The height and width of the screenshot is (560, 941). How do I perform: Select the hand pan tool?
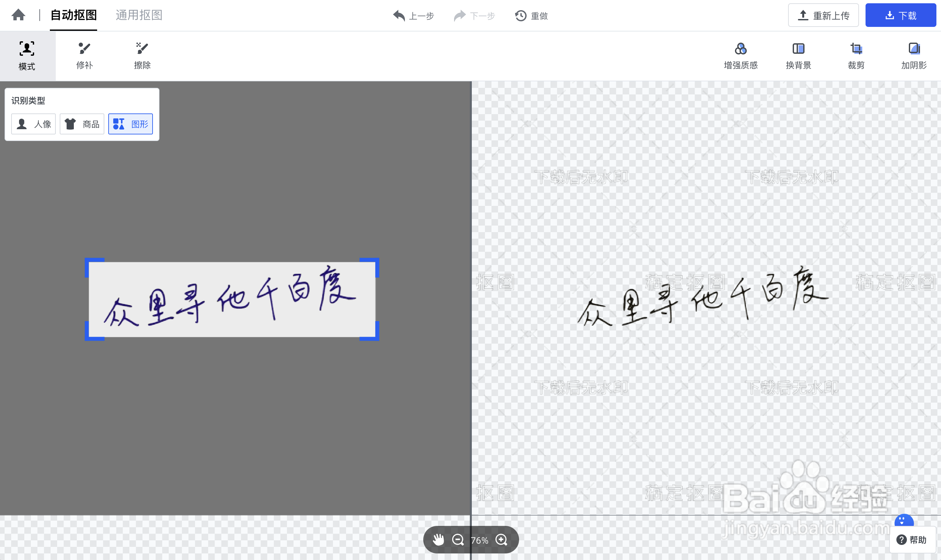click(438, 540)
